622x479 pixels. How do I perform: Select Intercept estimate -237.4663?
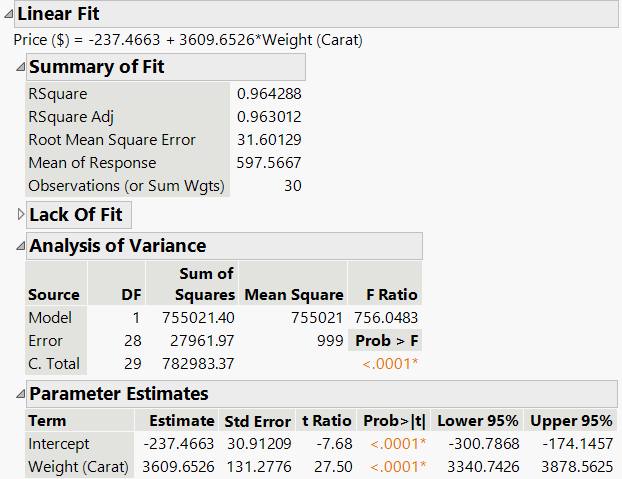[179, 444]
